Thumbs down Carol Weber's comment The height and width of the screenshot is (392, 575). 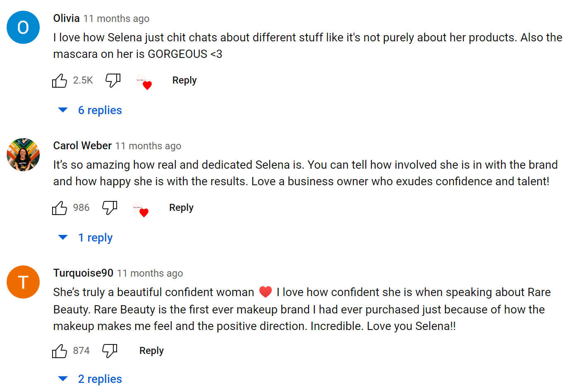pos(110,208)
